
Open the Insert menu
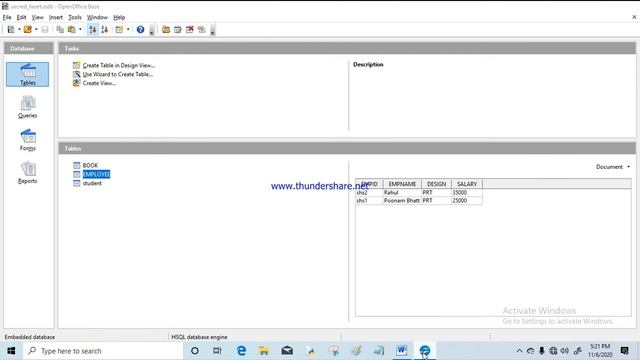click(56, 17)
